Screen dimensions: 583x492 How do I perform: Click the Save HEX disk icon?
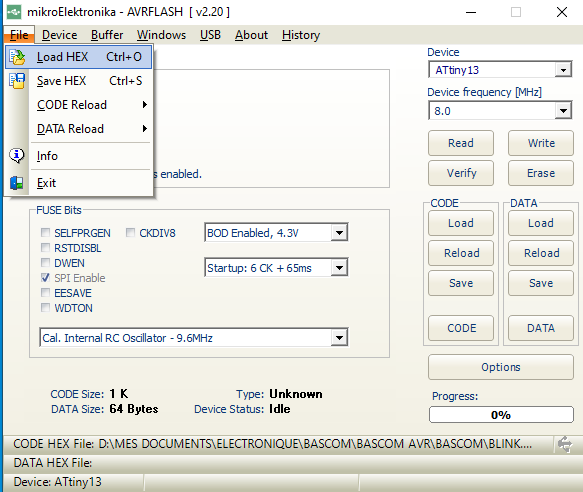pos(17,81)
